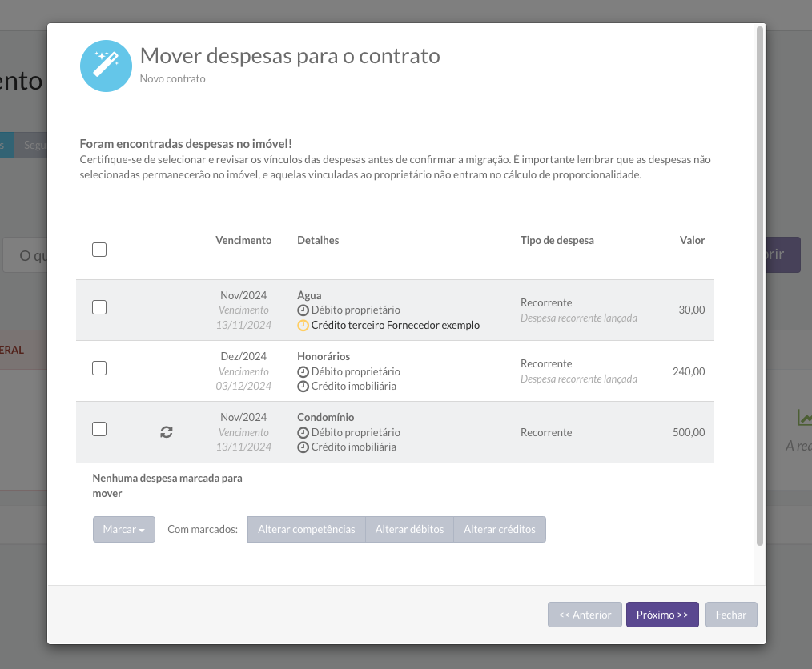The width and height of the screenshot is (812, 669).
Task: Click the magic wand icon in header
Action: (106, 66)
